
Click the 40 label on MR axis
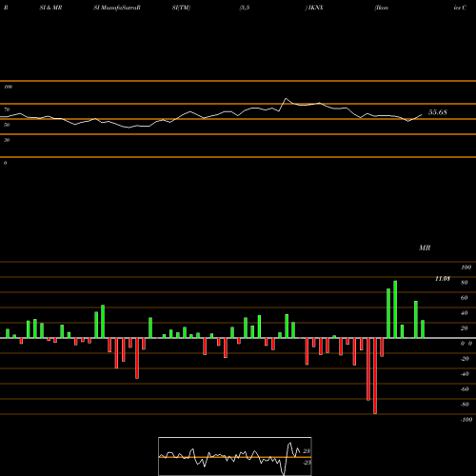[x=465, y=313]
